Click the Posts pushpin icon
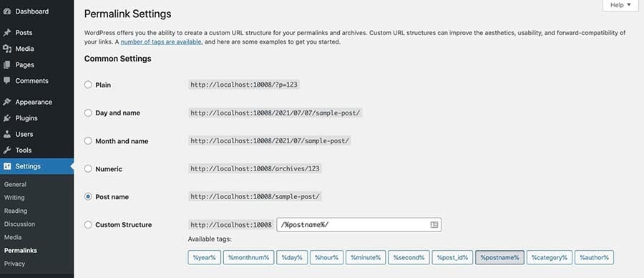Viewport: 644px width, 278px height. click(6, 32)
